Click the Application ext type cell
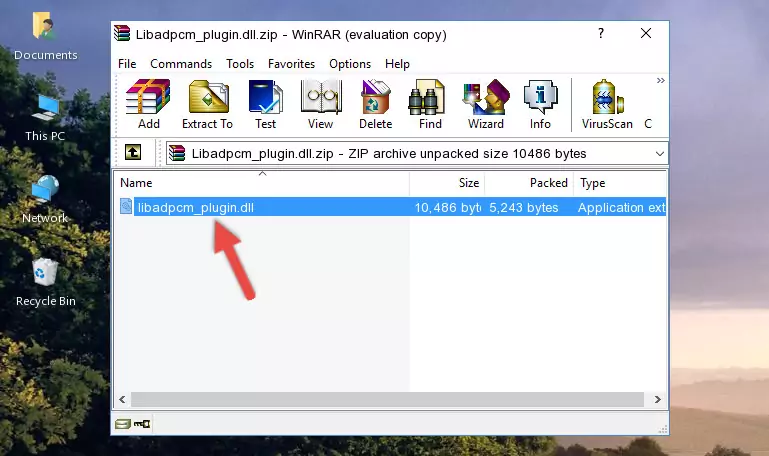Viewport: 769px width, 456px height. [x=621, y=207]
